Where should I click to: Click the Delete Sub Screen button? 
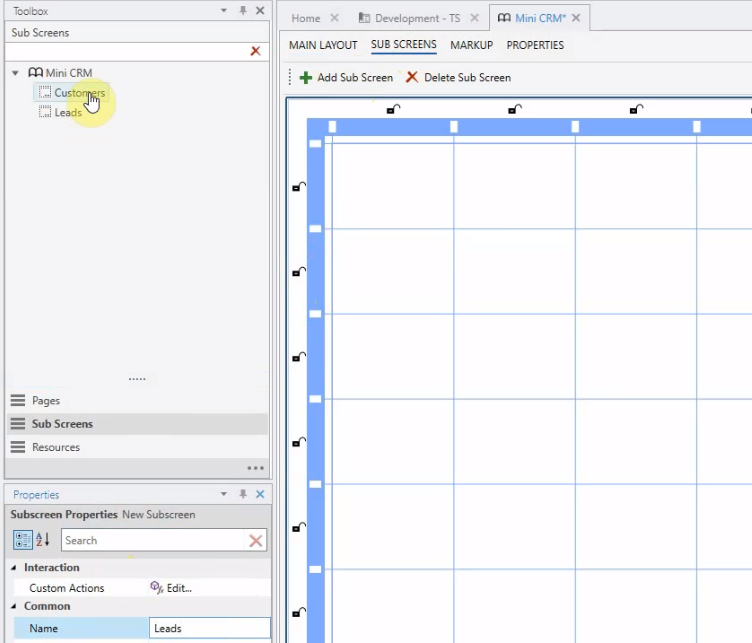pos(458,77)
